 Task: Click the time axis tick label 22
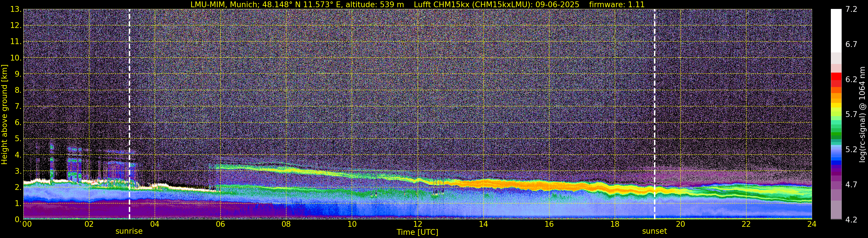pos(746,224)
